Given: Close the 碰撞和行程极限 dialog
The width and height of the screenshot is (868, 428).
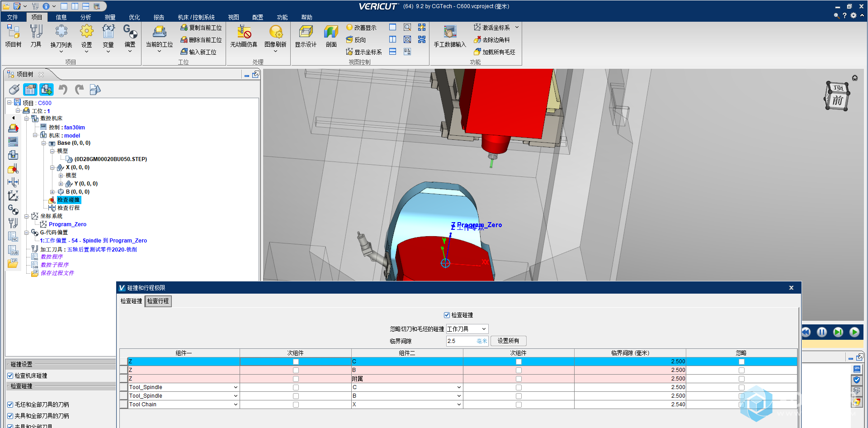Looking at the screenshot, I should (791, 288).
